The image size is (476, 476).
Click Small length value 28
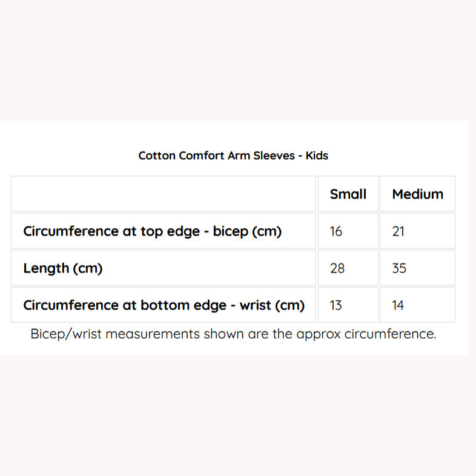(x=337, y=268)
